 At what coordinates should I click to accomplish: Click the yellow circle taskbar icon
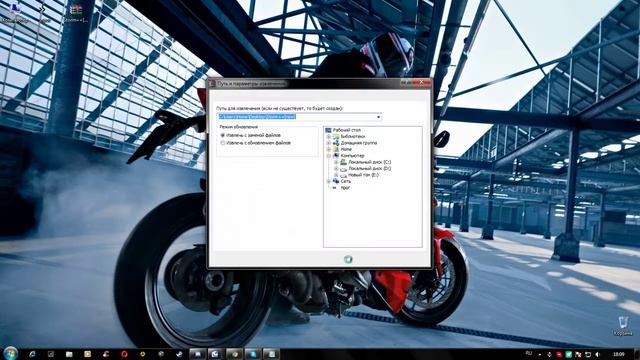pos(142,354)
